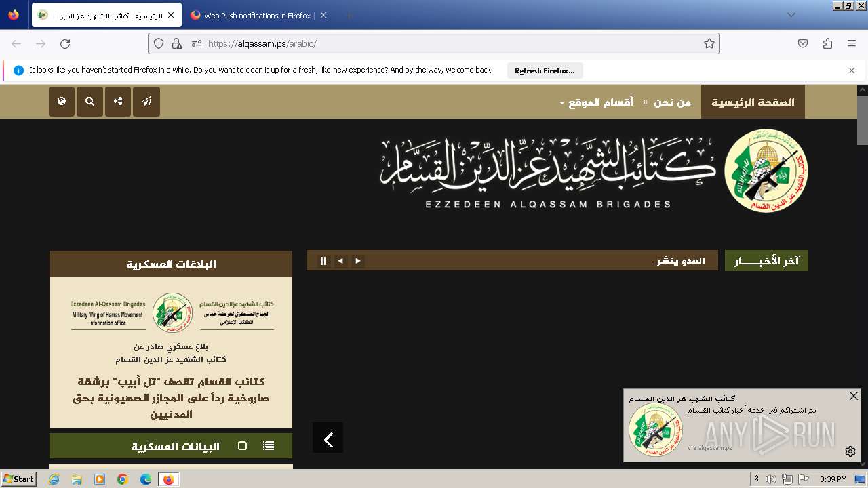Go back to the previous page
The image size is (868, 488).
(x=16, y=43)
